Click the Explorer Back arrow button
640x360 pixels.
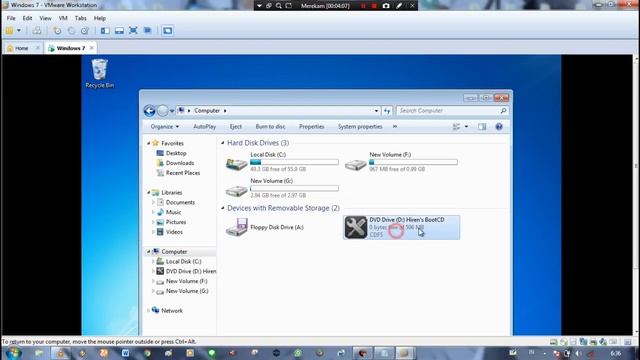pos(149,111)
